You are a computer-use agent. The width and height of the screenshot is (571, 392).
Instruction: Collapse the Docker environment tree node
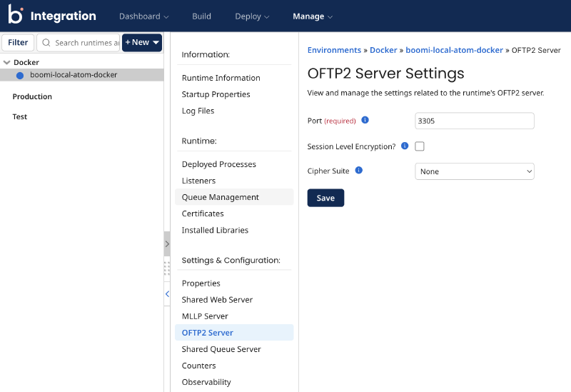(6, 62)
